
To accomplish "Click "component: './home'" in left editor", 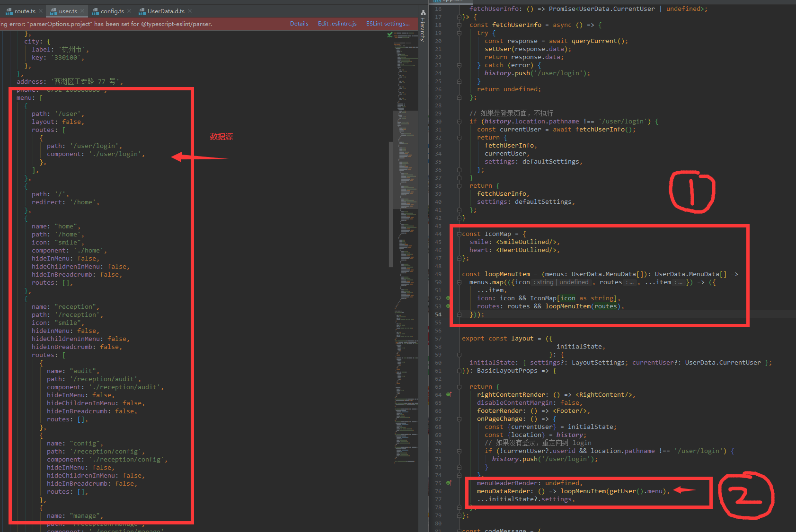I will [68, 251].
